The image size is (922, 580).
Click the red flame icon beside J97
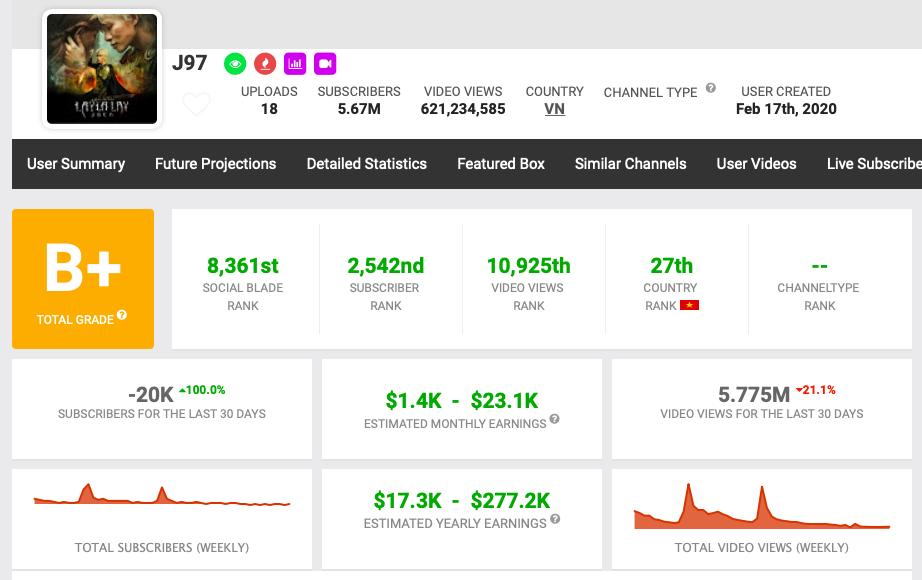coord(265,64)
